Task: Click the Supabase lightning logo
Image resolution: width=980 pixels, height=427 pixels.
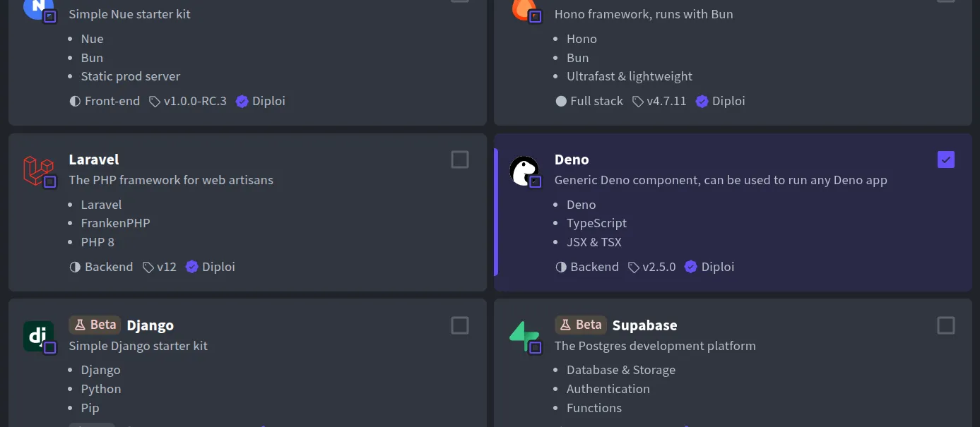Action: [x=524, y=335]
